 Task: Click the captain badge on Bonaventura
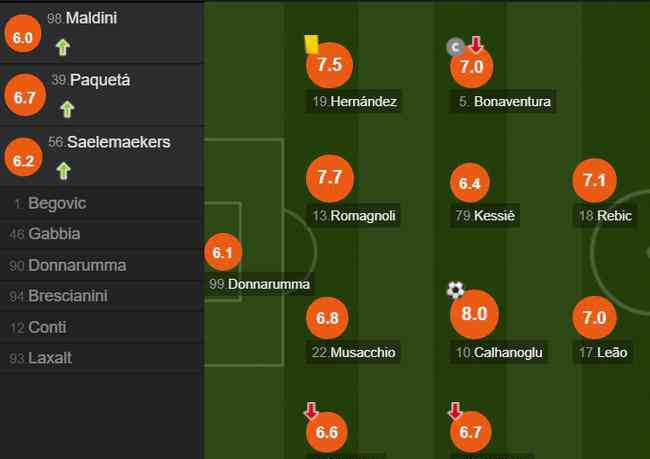click(x=455, y=47)
